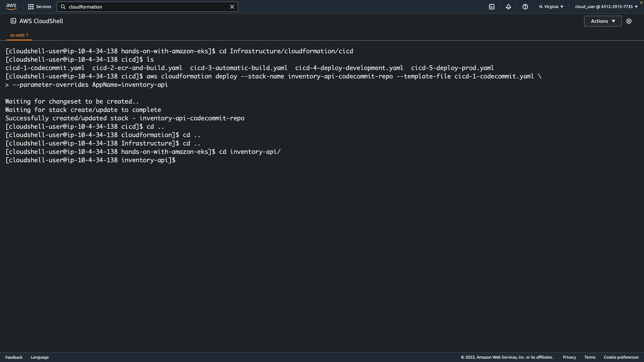Click the Services menu label
The width and height of the screenshot is (644, 362).
44,7
